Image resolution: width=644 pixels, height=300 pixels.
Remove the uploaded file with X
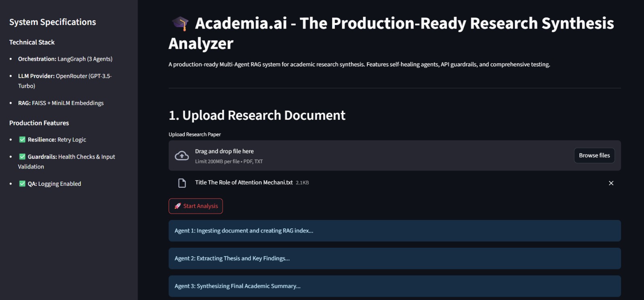tap(611, 183)
